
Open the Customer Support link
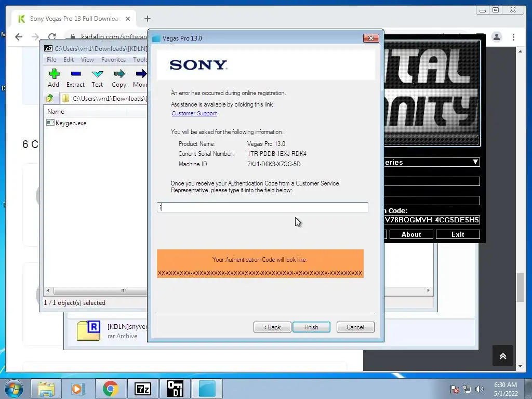(194, 113)
